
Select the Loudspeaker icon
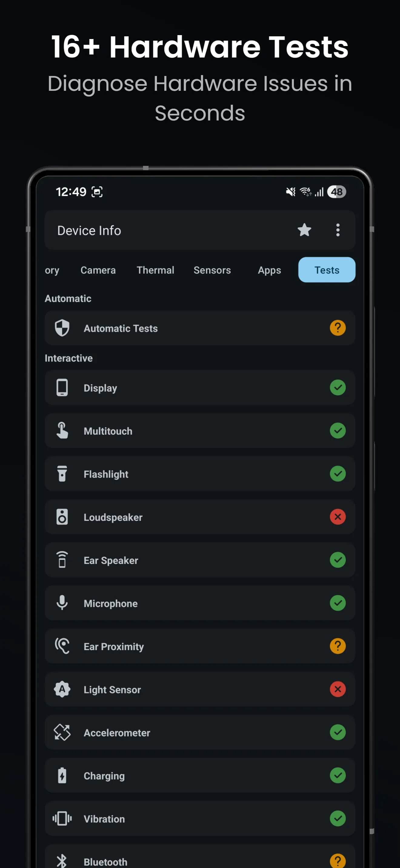click(62, 517)
